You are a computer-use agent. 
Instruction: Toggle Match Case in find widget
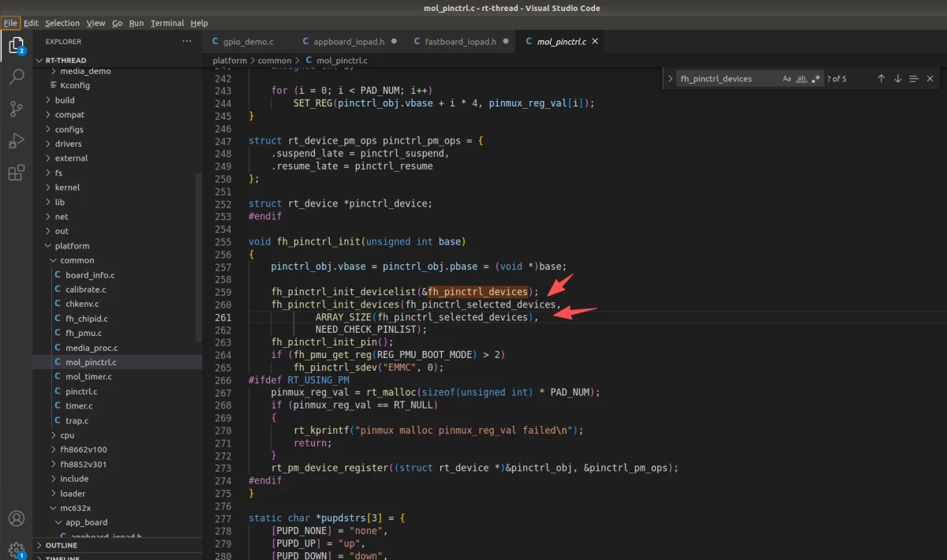[x=787, y=79]
